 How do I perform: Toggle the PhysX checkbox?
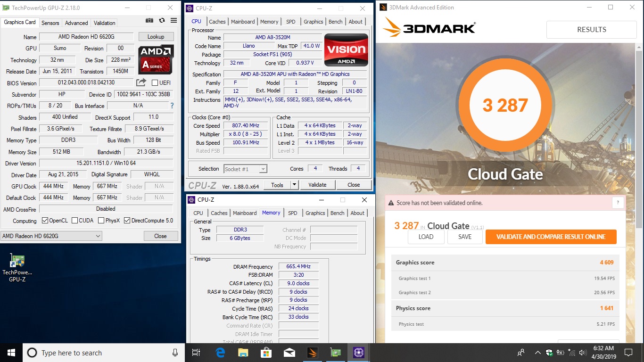pos(101,221)
